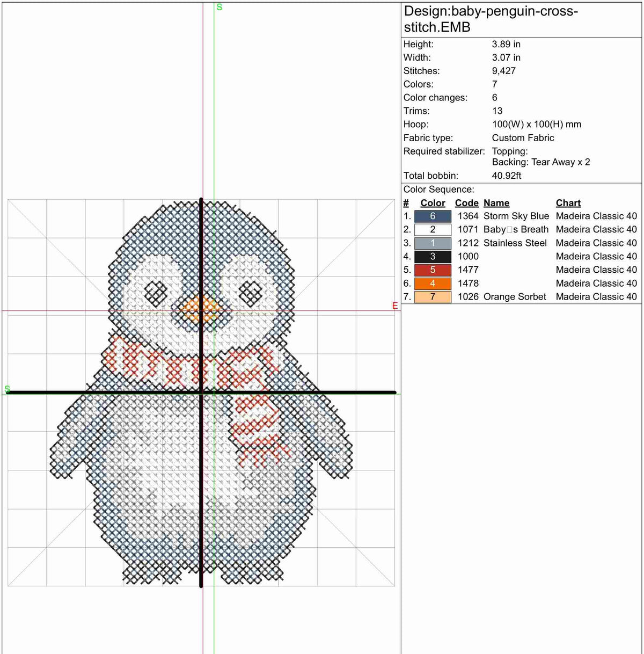Viewport: 644px width, 654px height.
Task: Click the Color Sequence label
Action: 439,190
